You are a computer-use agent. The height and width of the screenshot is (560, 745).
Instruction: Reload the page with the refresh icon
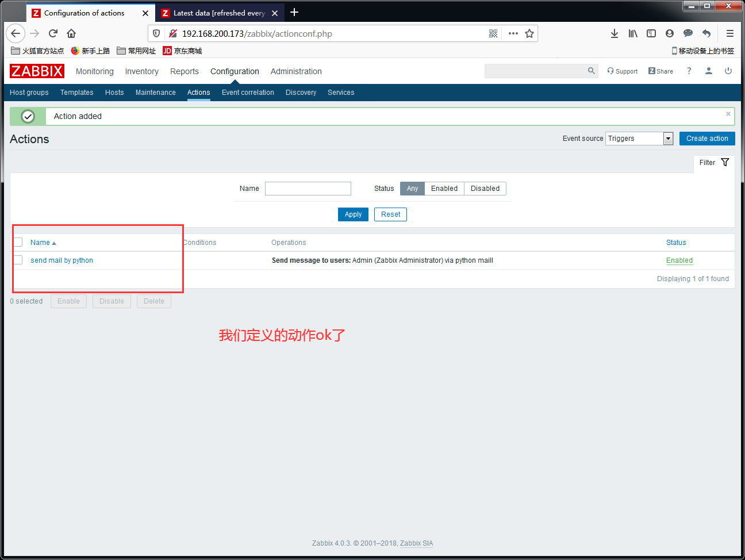coord(53,33)
